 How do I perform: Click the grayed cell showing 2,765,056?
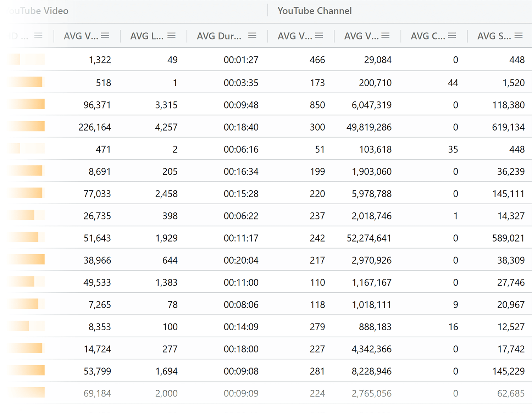click(372, 393)
